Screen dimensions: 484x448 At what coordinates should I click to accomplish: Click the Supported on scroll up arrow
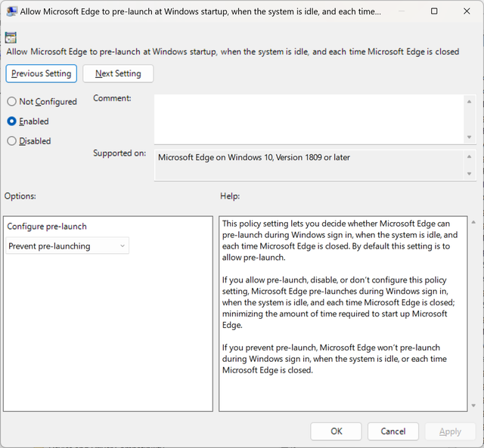(x=469, y=156)
